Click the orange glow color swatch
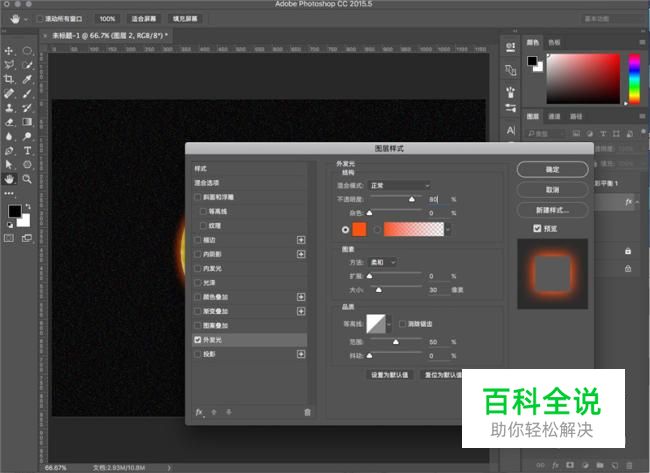This screenshot has width=650, height=473. pyautogui.click(x=359, y=229)
